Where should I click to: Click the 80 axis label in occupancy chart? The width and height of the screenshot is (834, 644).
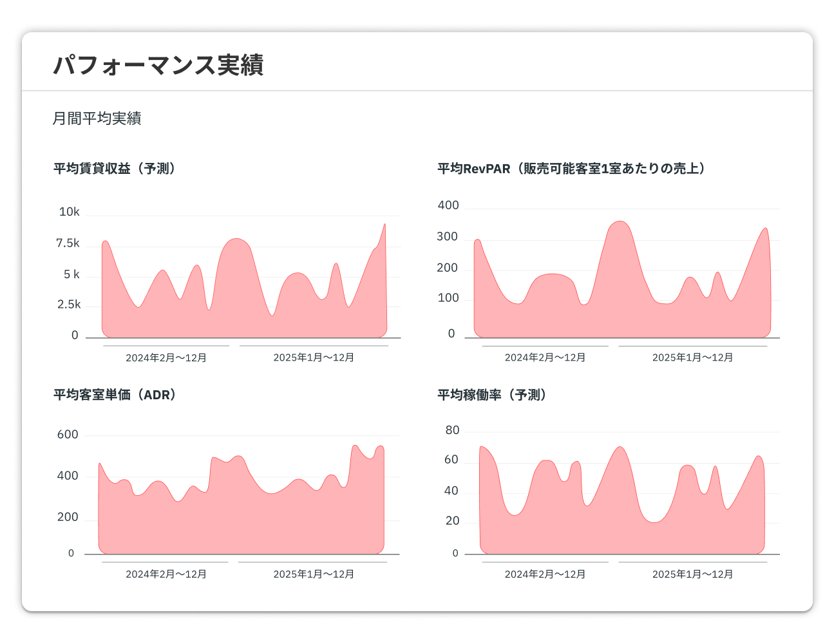(453, 430)
